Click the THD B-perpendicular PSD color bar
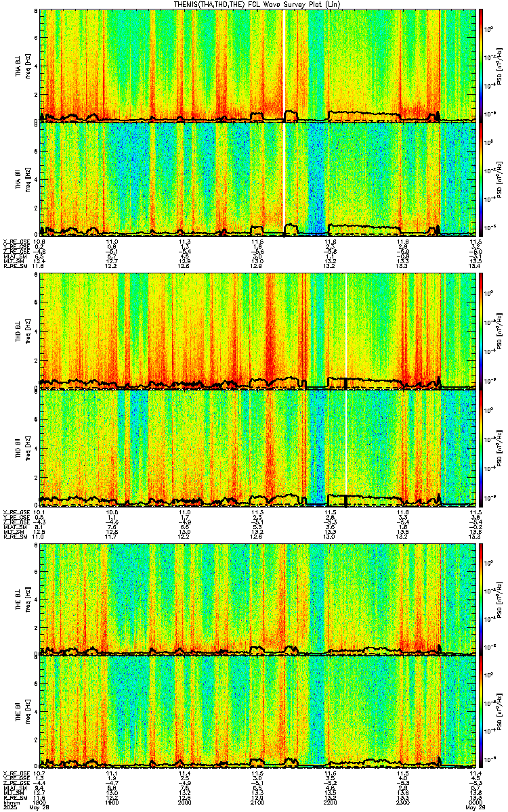Image resolution: width=508 pixels, height=812 pixels. (x=482, y=331)
